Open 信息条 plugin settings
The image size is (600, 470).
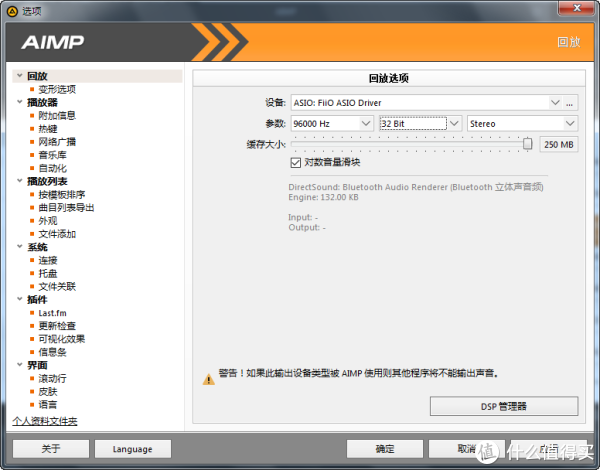tap(52, 352)
